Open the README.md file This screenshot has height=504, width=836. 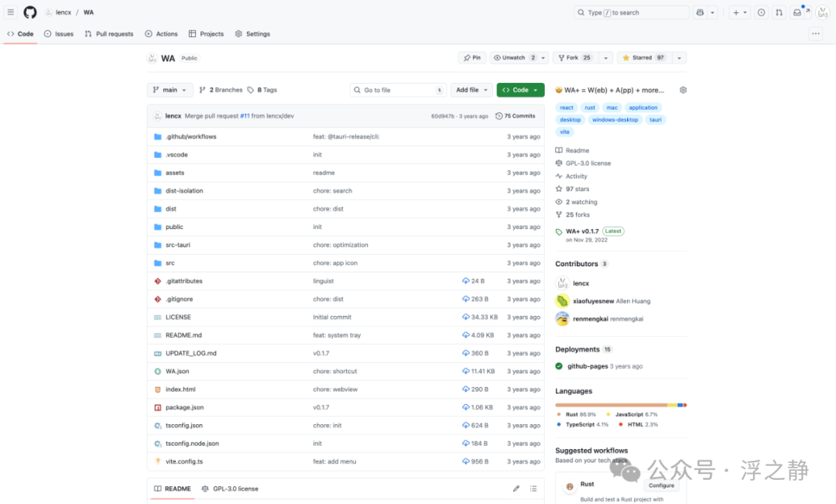coord(183,335)
